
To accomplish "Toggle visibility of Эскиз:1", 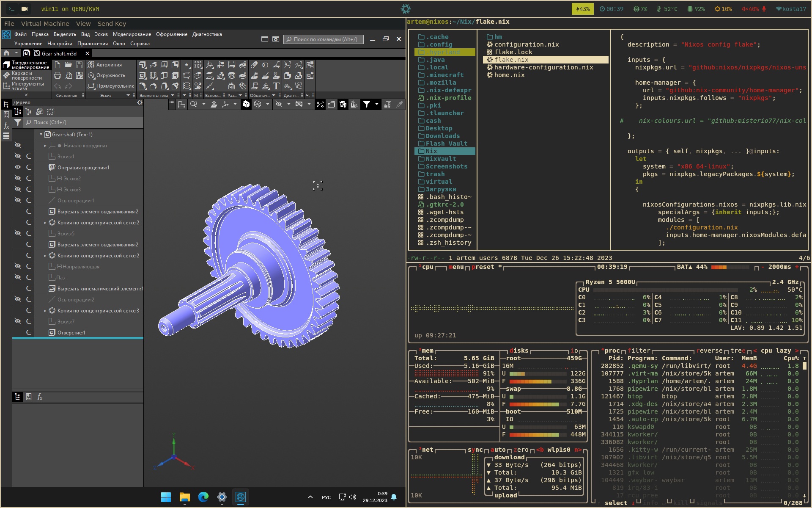I will (18, 156).
